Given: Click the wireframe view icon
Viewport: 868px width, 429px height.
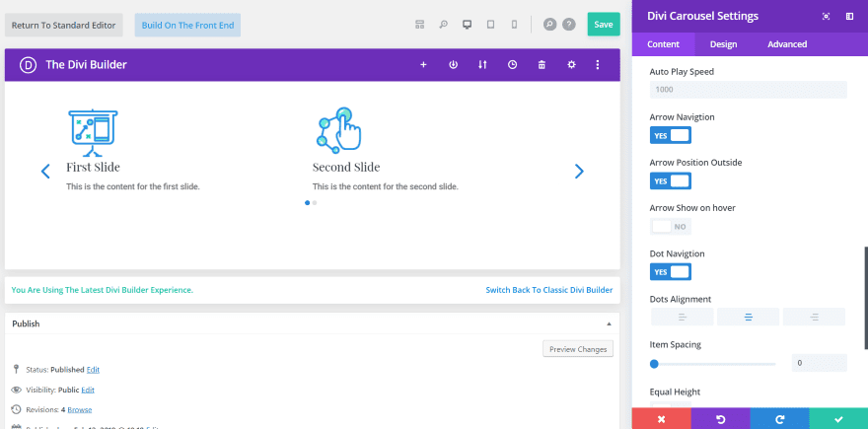Looking at the screenshot, I should 419,25.
